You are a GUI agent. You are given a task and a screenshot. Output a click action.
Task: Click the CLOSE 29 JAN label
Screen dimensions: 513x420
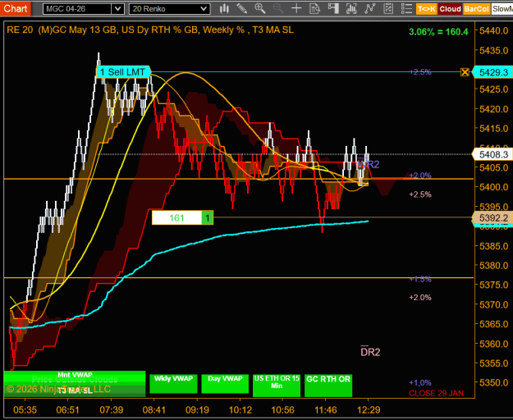point(436,393)
